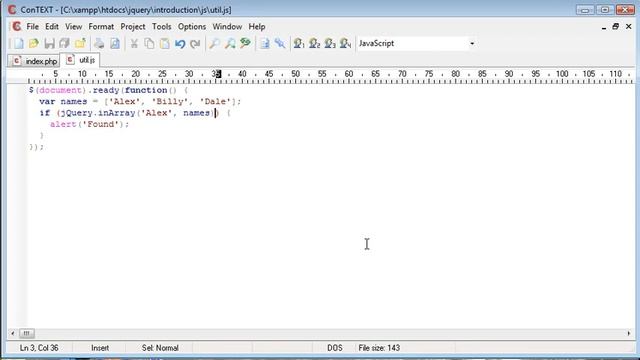Open Print Preview icon
The height and width of the screenshot is (360, 640).
(115, 43)
